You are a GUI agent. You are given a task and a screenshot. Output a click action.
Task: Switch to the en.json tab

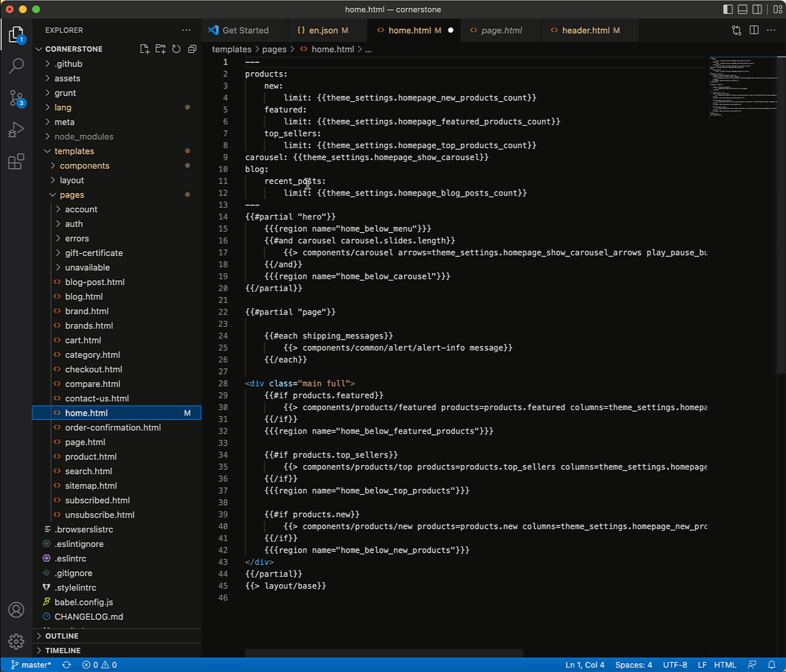click(323, 30)
